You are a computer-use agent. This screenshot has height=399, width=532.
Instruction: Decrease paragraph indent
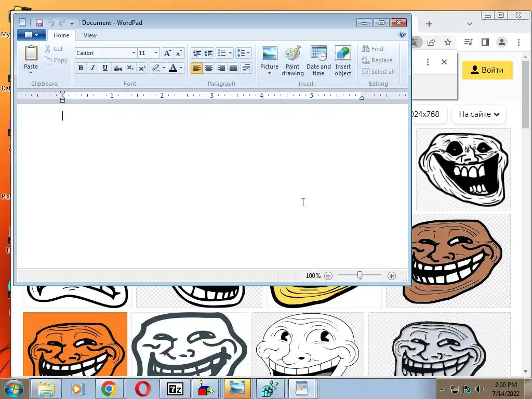(x=197, y=53)
